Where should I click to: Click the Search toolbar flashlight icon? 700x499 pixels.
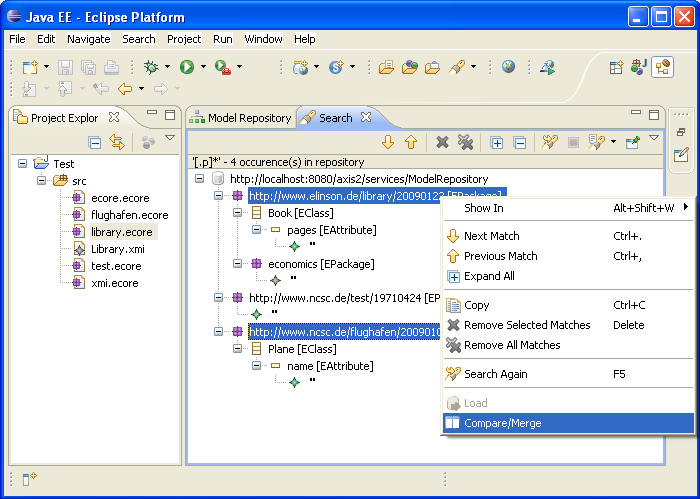457,67
